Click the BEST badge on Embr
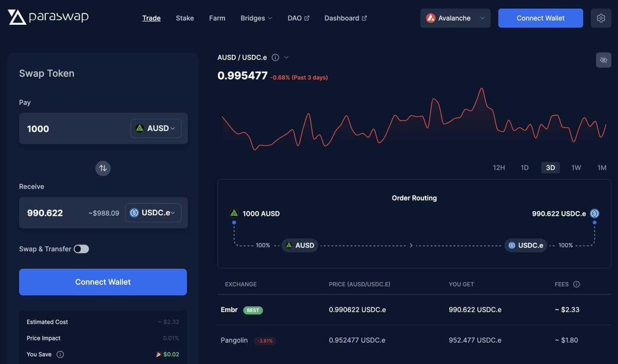Screen dimensions: 618x364 (253, 310)
